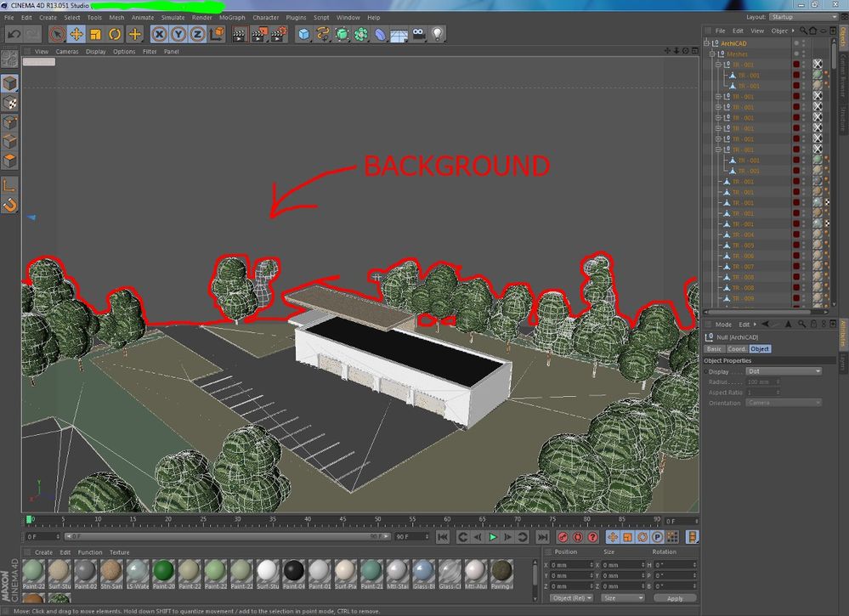This screenshot has height=616, width=849.
Task: Click TR - 007 layer color square
Action: click(796, 266)
